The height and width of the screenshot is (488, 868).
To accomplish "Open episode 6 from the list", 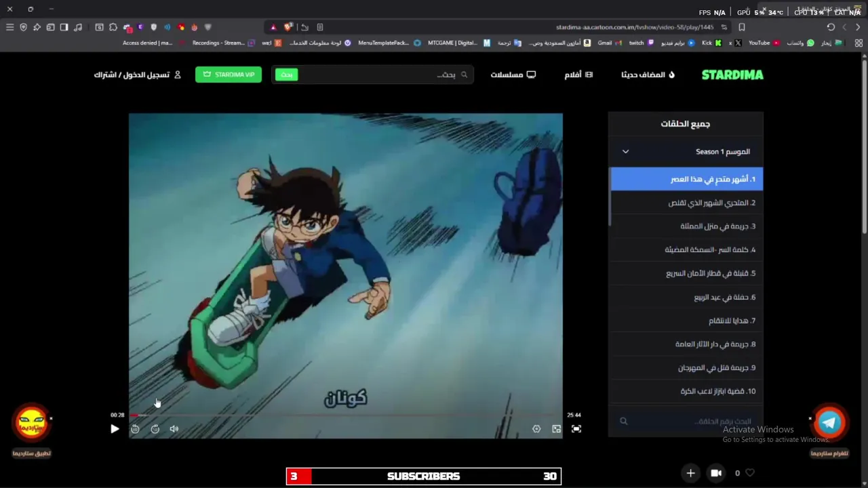I will coord(686,297).
